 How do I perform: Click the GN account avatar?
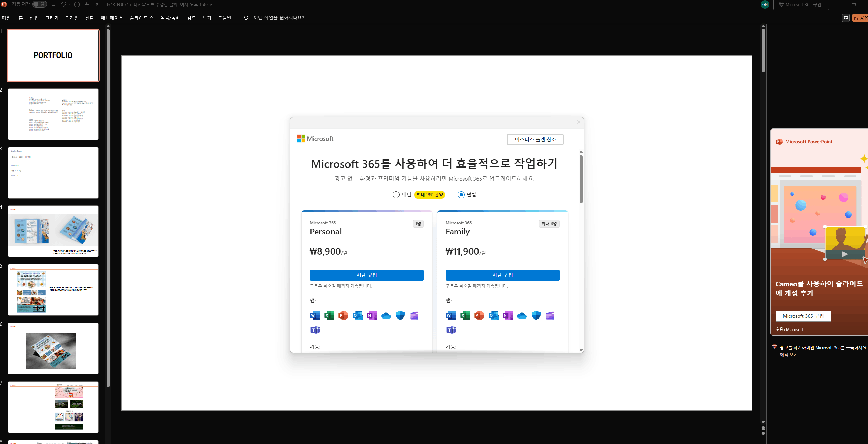(x=765, y=4)
